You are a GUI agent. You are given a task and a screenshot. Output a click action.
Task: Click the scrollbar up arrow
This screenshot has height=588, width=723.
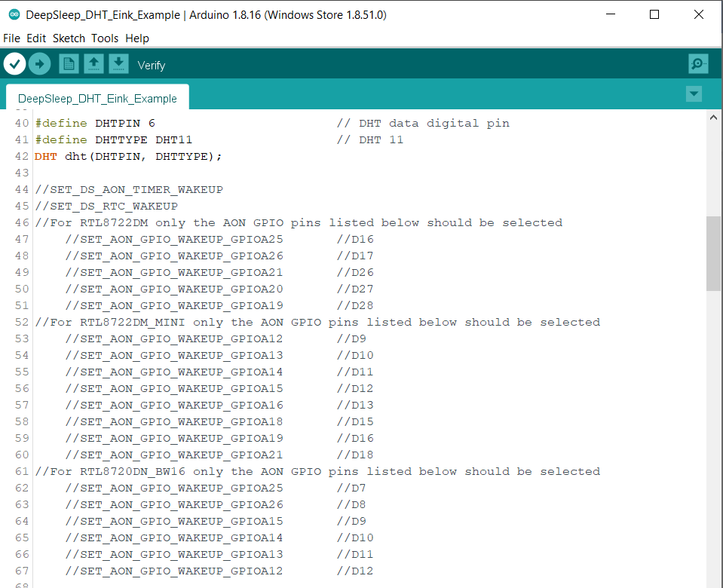713,118
